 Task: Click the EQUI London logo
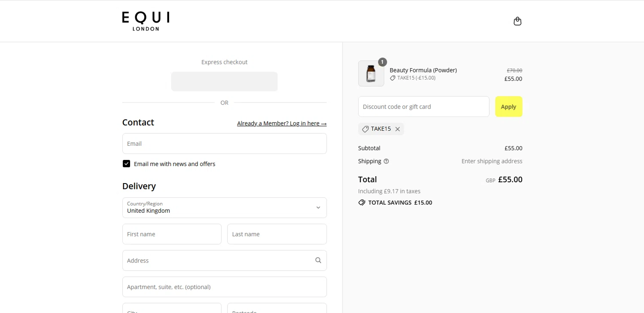pyautogui.click(x=146, y=21)
